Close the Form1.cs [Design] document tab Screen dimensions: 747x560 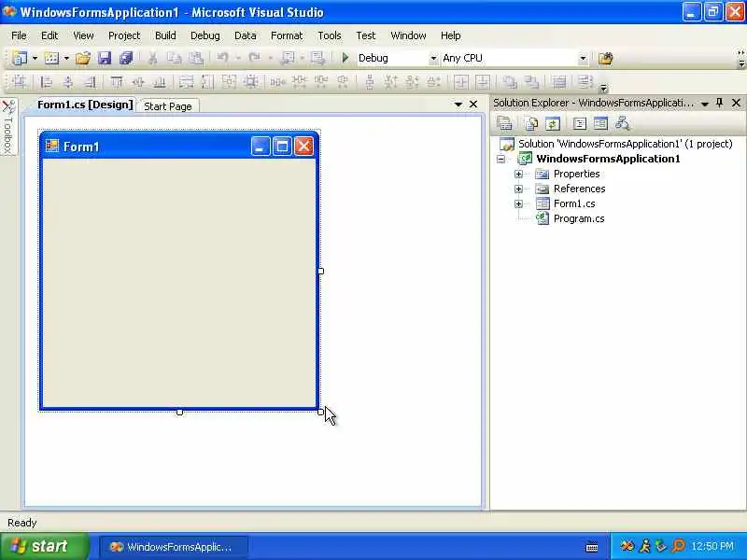point(473,104)
